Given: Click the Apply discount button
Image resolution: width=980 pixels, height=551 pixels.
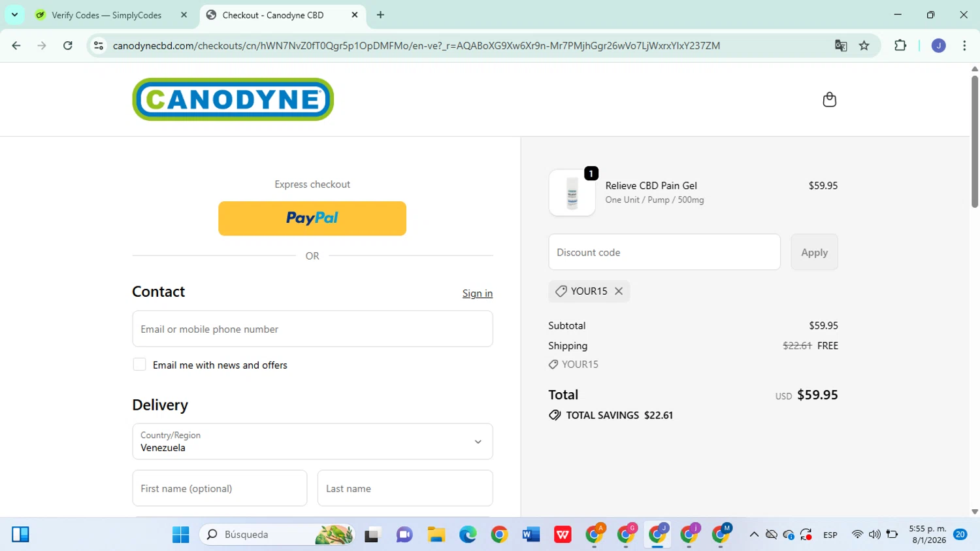Looking at the screenshot, I should (814, 252).
